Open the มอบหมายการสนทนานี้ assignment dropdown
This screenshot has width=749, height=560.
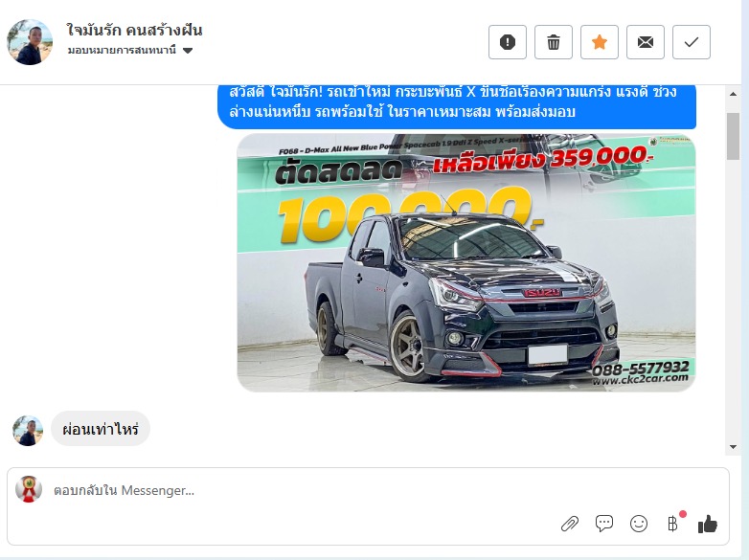click(130, 50)
